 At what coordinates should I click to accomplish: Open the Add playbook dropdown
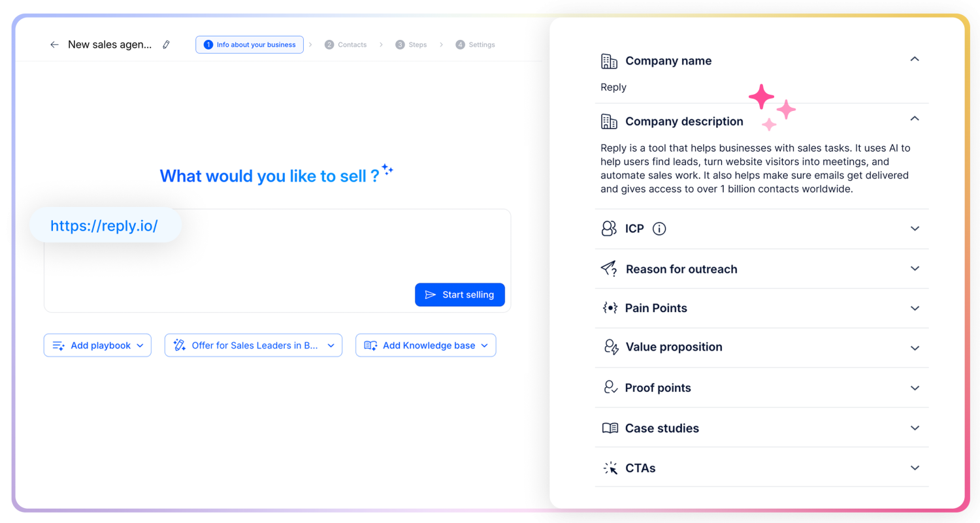pos(97,345)
